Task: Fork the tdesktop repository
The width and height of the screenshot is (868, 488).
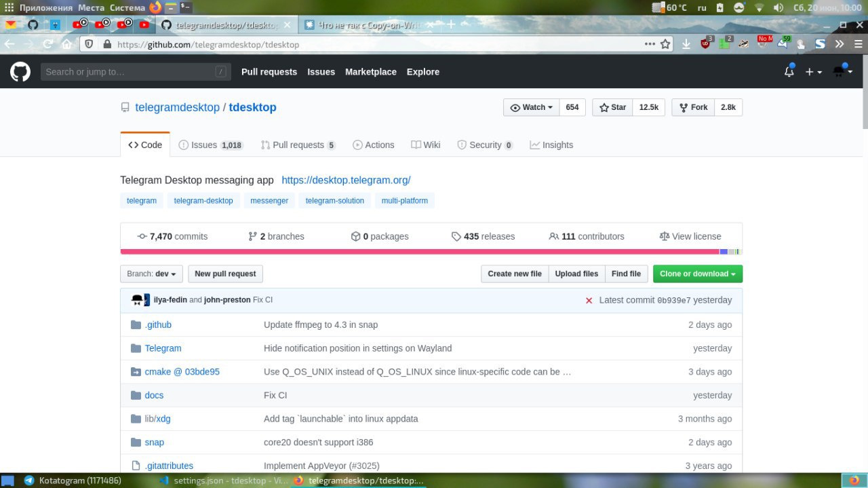Action: (x=693, y=107)
